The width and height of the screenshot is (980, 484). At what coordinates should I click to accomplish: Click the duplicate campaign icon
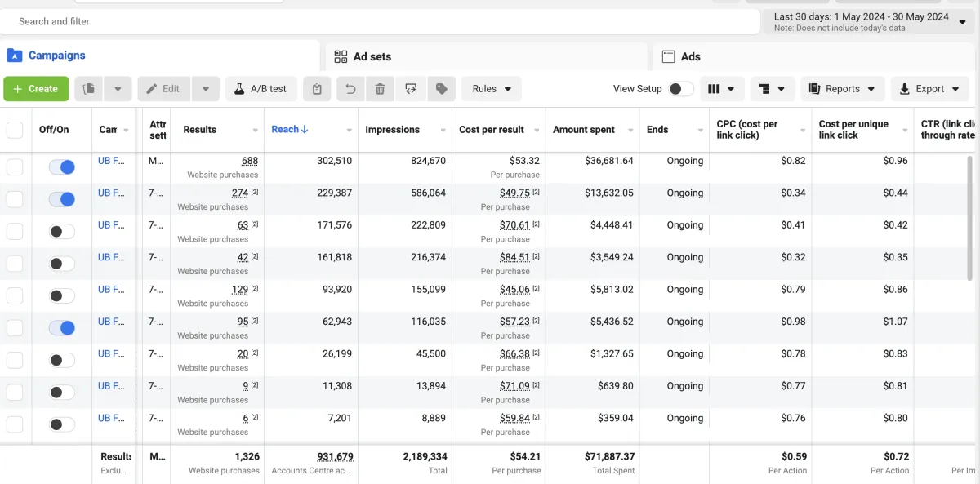pos(90,89)
